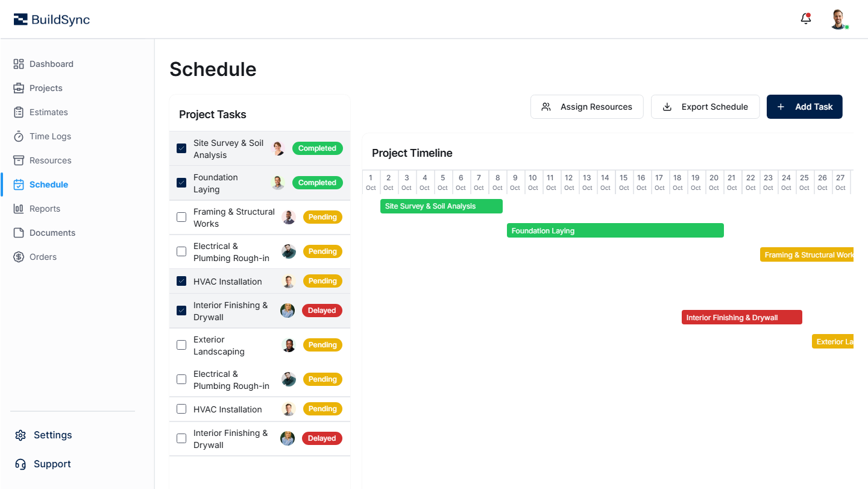Click the Interior Finishing & Drywall timeline bar
This screenshot has height=489, width=868.
(741, 317)
